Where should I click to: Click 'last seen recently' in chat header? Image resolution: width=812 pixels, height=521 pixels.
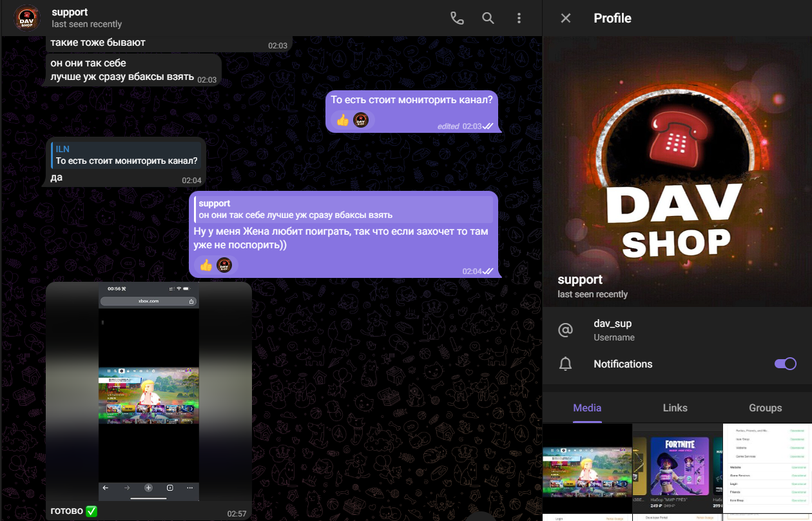coord(87,25)
